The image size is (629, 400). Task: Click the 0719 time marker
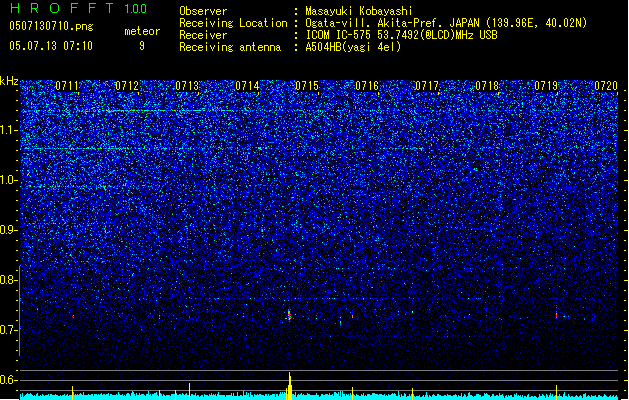click(x=546, y=86)
